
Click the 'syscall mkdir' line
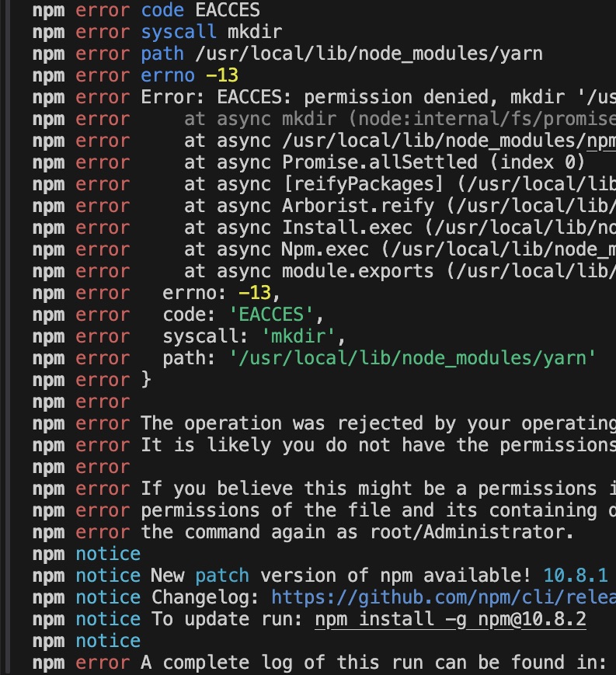click(x=157, y=32)
